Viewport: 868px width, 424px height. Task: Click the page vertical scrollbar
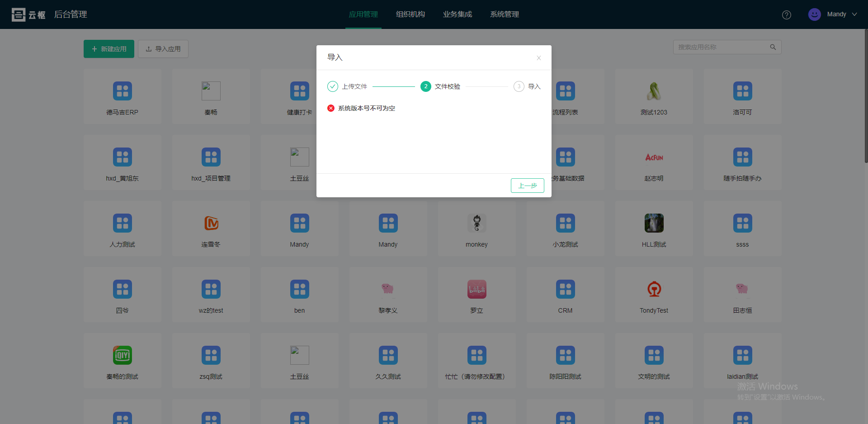866,96
